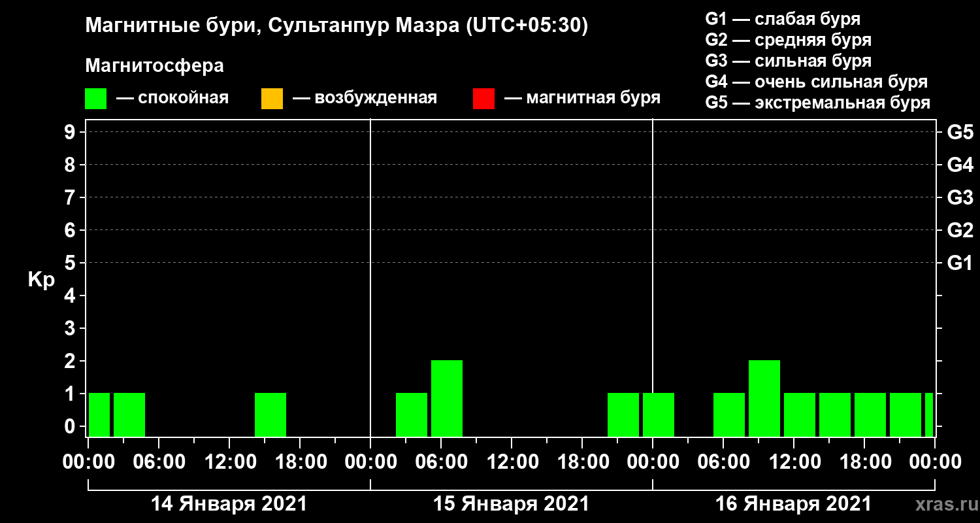This screenshot has width=980, height=523.
Task: Click the Kp 1 bar near 21:00 on 15 January
Action: pyautogui.click(x=623, y=414)
